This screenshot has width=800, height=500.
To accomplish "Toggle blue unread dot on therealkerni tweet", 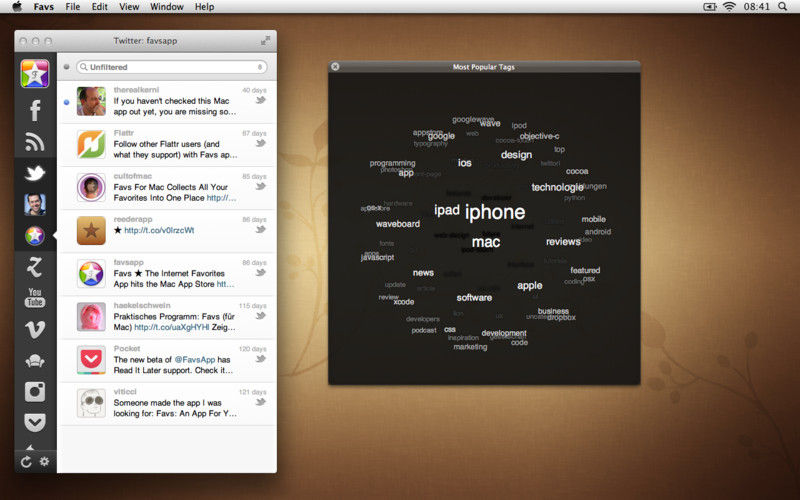I will click(66, 102).
